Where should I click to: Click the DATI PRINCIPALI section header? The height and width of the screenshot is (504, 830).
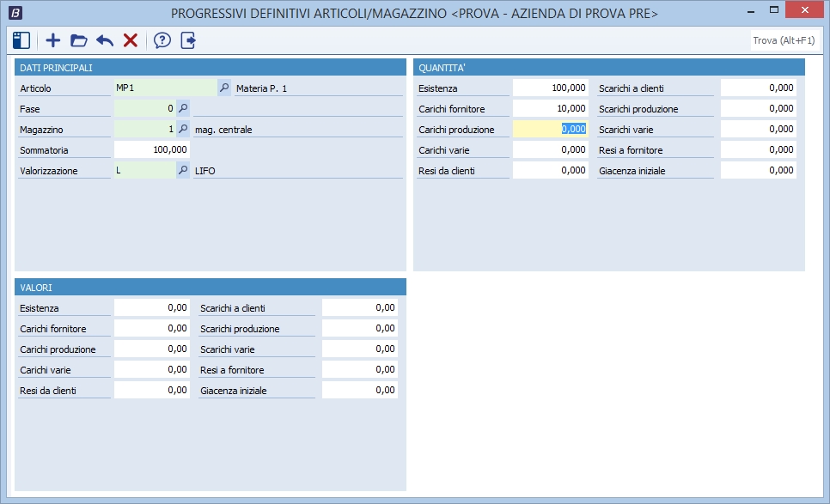coord(211,68)
